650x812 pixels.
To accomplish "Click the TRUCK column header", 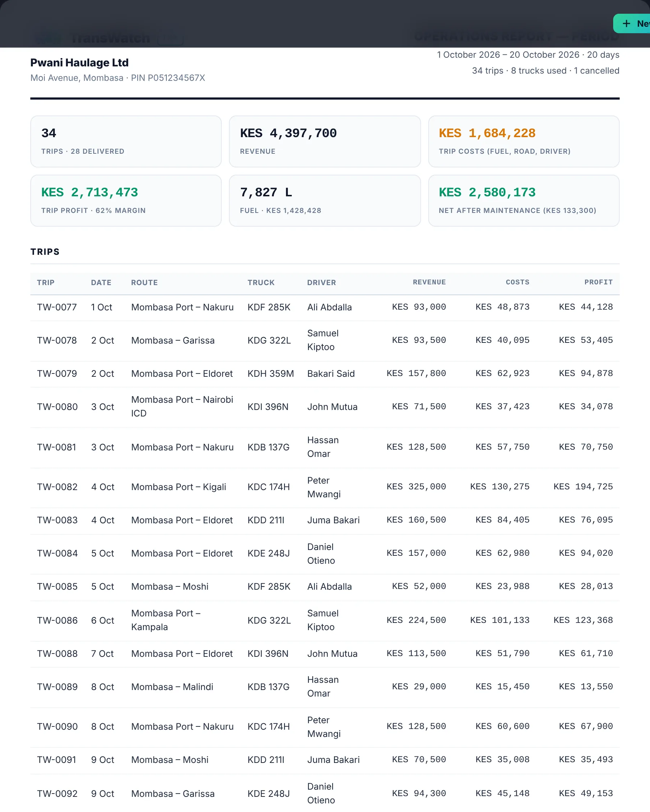I will point(261,283).
